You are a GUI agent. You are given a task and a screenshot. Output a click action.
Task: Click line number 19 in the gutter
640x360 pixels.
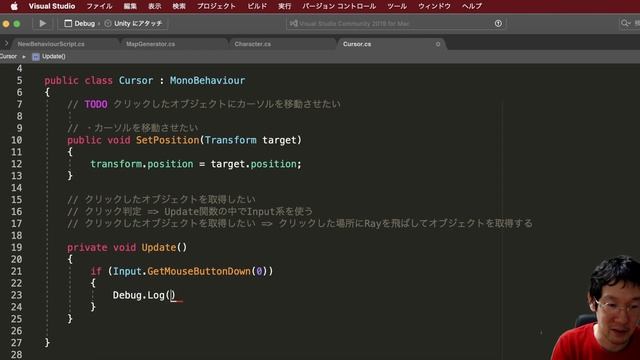click(16, 247)
